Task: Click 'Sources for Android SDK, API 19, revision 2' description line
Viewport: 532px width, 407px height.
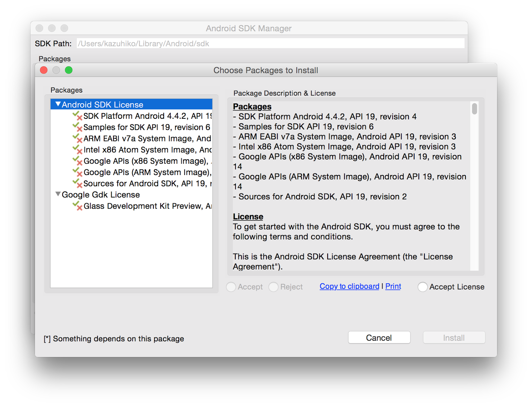Action: [x=320, y=196]
